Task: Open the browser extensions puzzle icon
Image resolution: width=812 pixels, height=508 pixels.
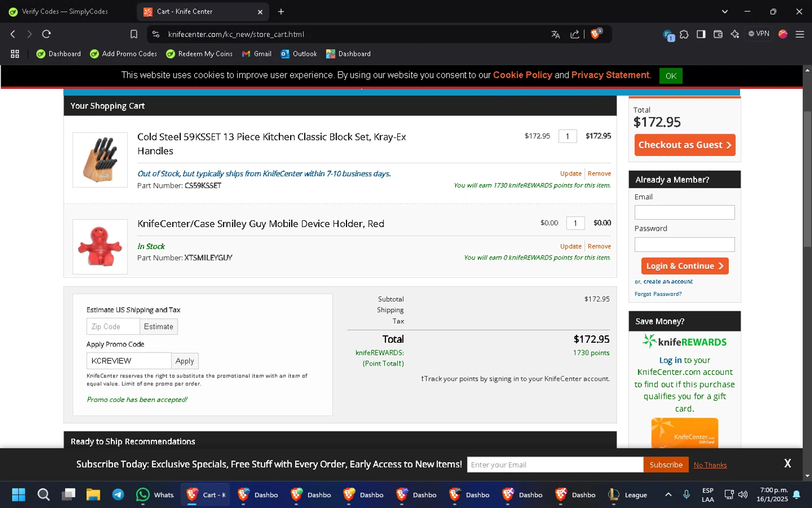Action: click(x=684, y=34)
